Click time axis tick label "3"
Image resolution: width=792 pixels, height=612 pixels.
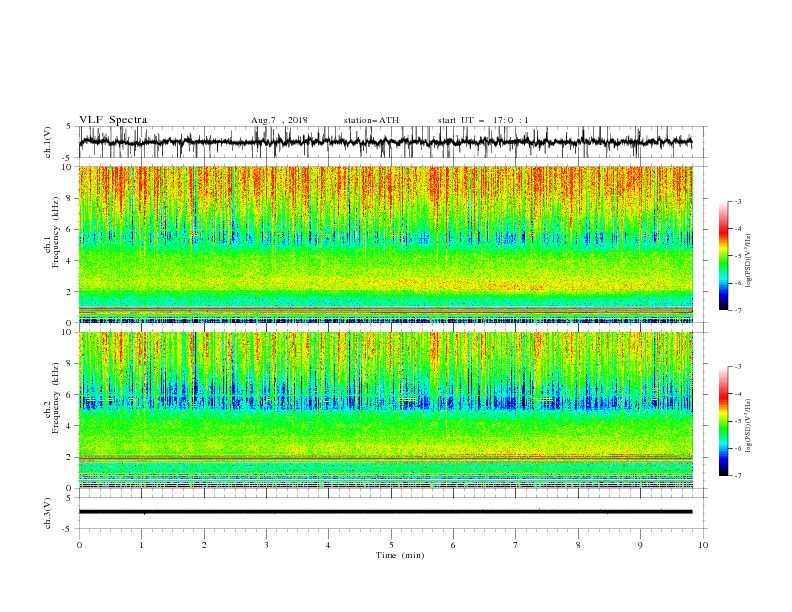pyautogui.click(x=266, y=545)
